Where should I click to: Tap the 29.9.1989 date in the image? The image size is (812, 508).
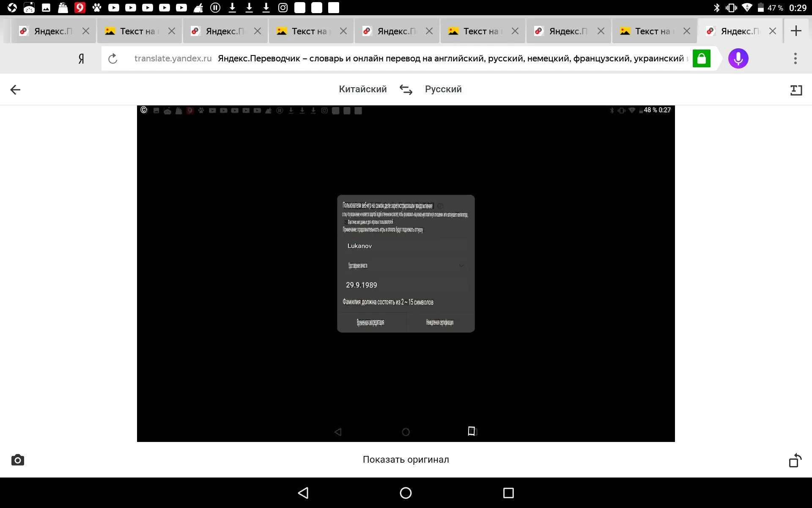pyautogui.click(x=362, y=285)
